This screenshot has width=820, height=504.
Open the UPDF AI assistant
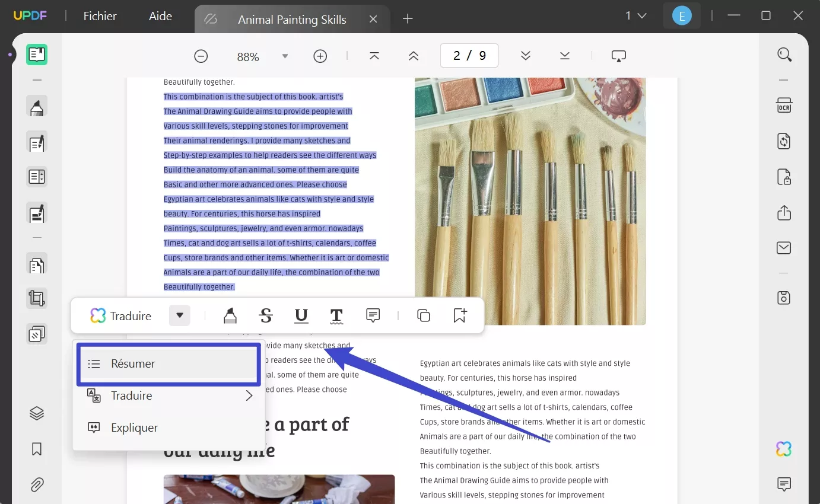pyautogui.click(x=783, y=449)
